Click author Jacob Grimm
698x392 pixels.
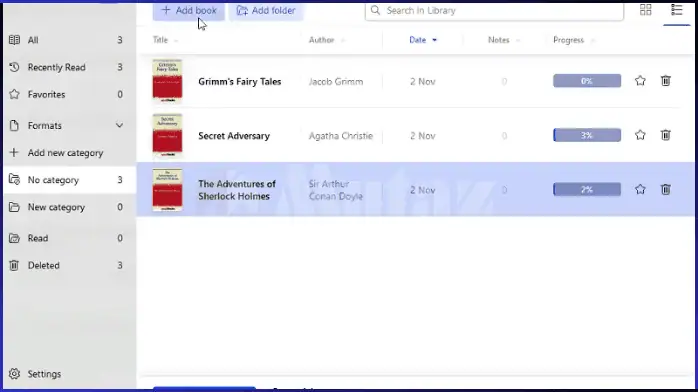[336, 81]
